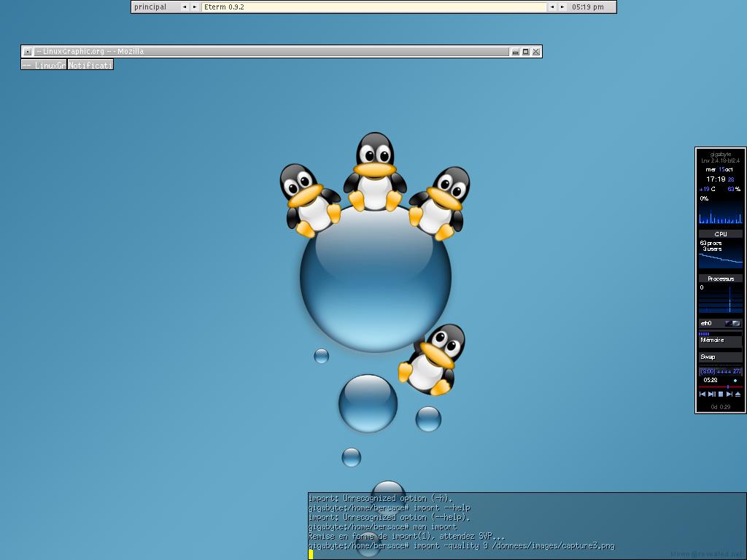Screen dimensions: 747x560
Task: Stop playback in the GKrellM music player
Action: point(720,394)
